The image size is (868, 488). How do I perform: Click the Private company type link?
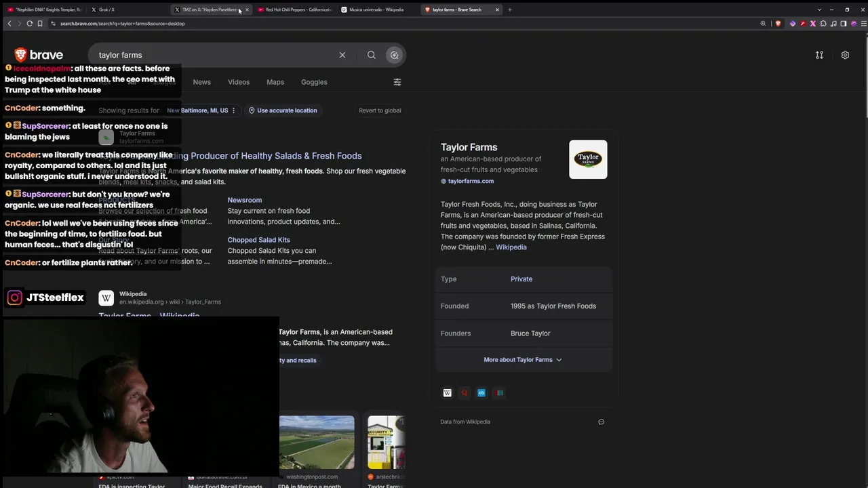point(521,279)
